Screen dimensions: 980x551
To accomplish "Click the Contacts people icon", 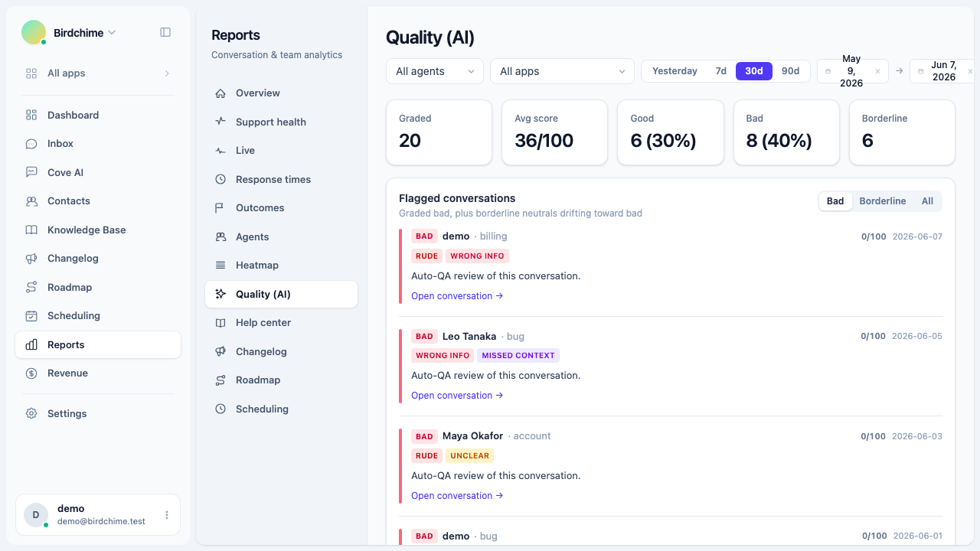I will (31, 201).
